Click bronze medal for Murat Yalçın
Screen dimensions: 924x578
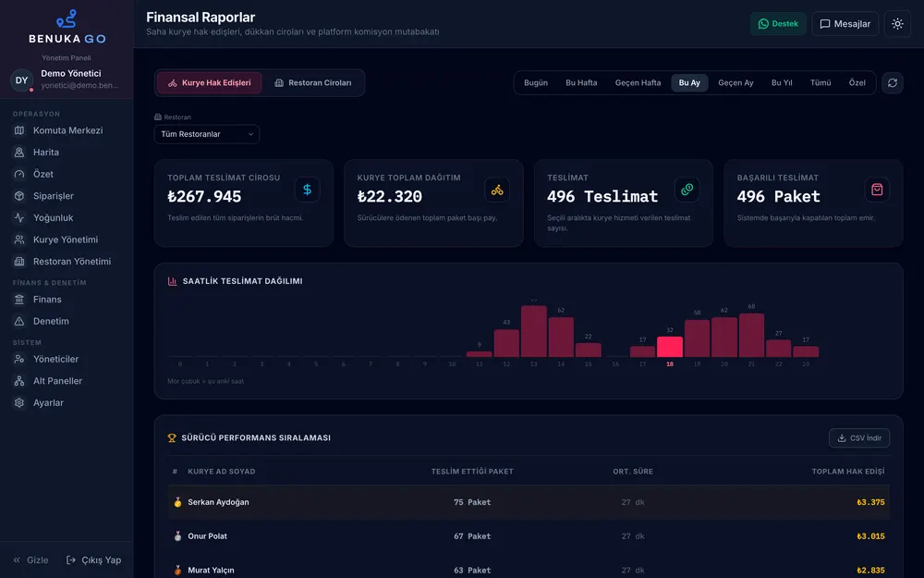[x=177, y=570]
